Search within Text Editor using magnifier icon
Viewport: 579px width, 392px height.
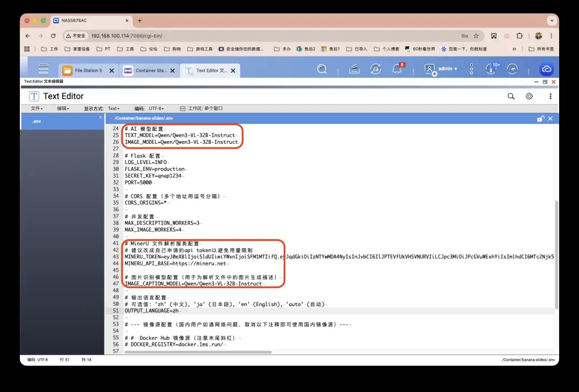511,97
